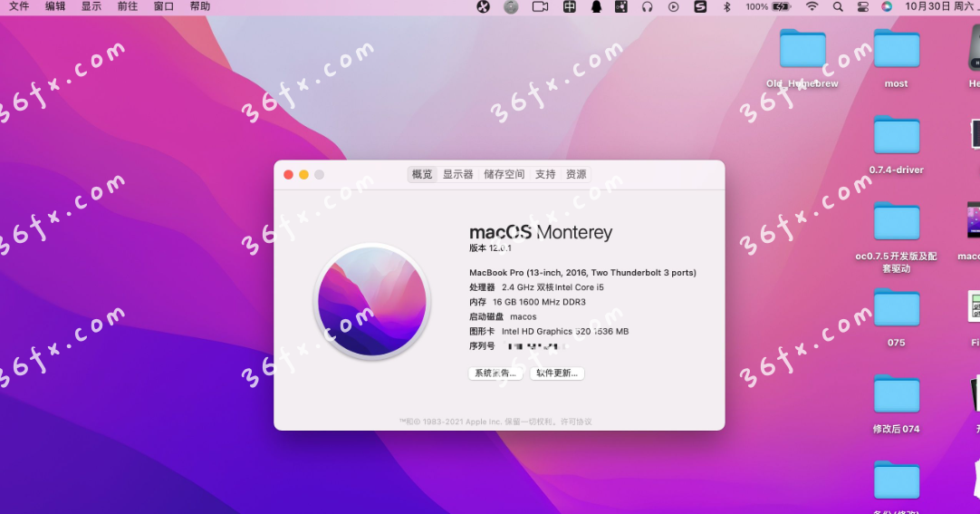The width and height of the screenshot is (980, 514).
Task: Click the 软件更新 button
Action: (557, 373)
